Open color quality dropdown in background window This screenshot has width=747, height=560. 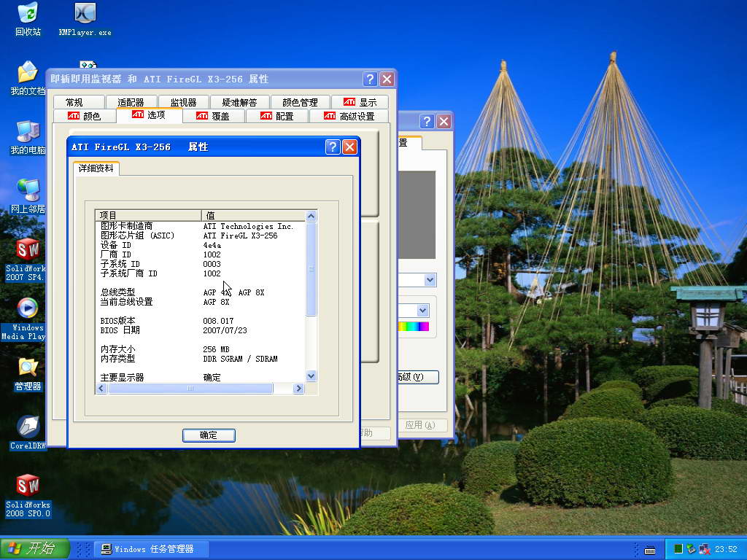[422, 311]
